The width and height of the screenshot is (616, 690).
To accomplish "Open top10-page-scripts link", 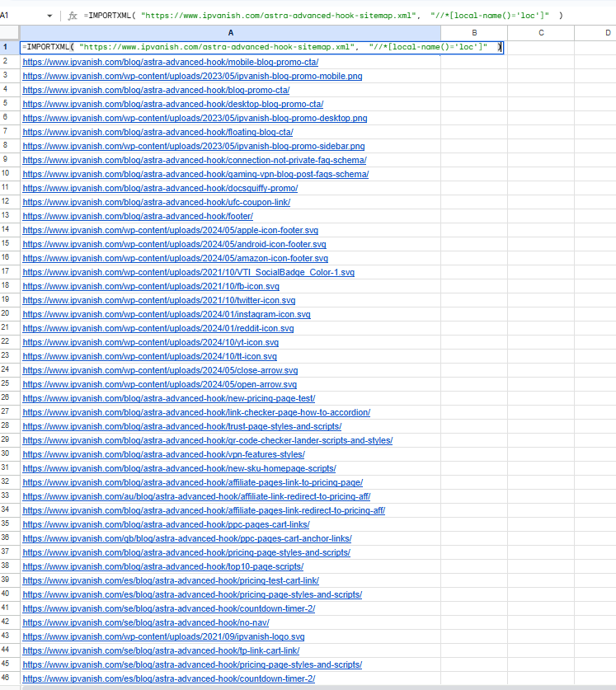I will (x=163, y=567).
